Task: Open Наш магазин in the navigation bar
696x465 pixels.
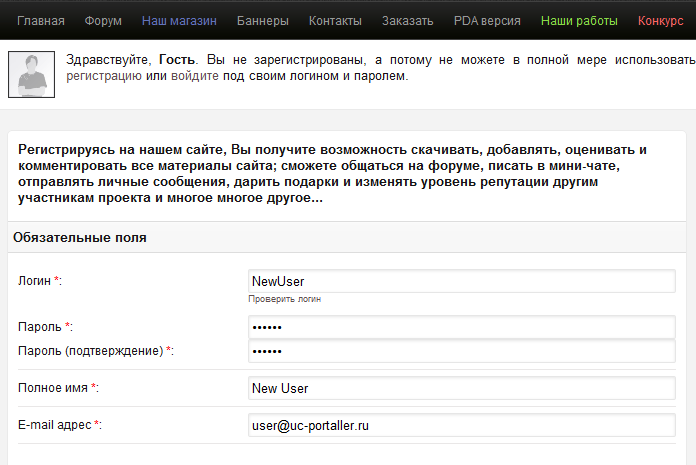Action: coord(179,21)
